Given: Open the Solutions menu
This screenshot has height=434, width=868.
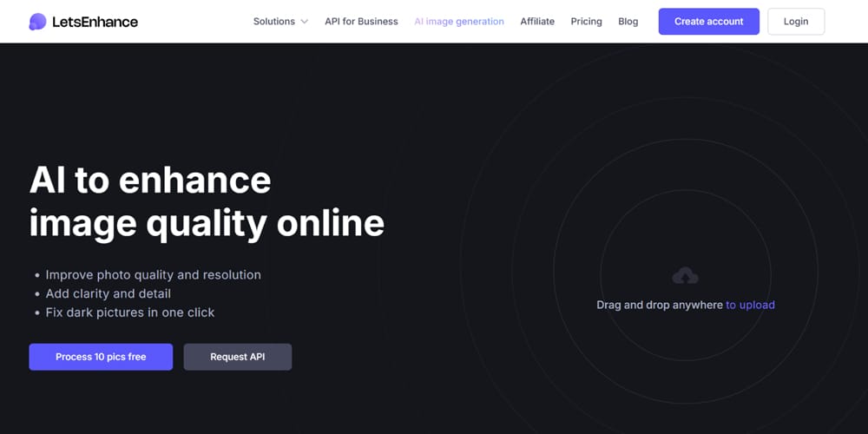Looking at the screenshot, I should click(274, 22).
